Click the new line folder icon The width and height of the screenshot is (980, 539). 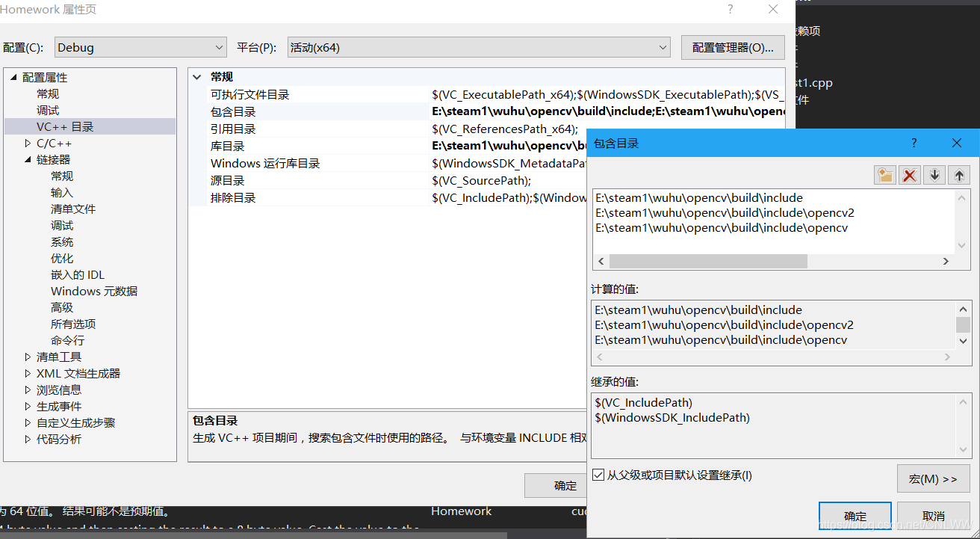[x=885, y=175]
